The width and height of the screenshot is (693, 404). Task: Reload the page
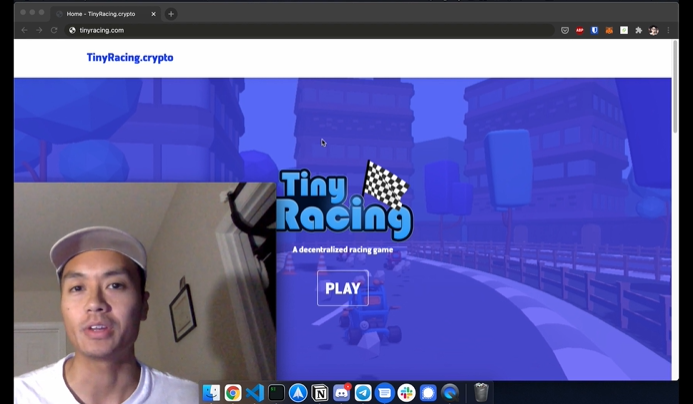click(x=54, y=30)
